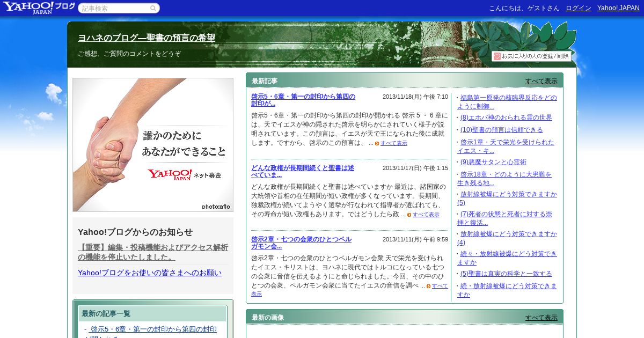Open 福島第一原発の核臨界反応をどのように制御... link
This screenshot has width=644, height=338.
coord(507,102)
